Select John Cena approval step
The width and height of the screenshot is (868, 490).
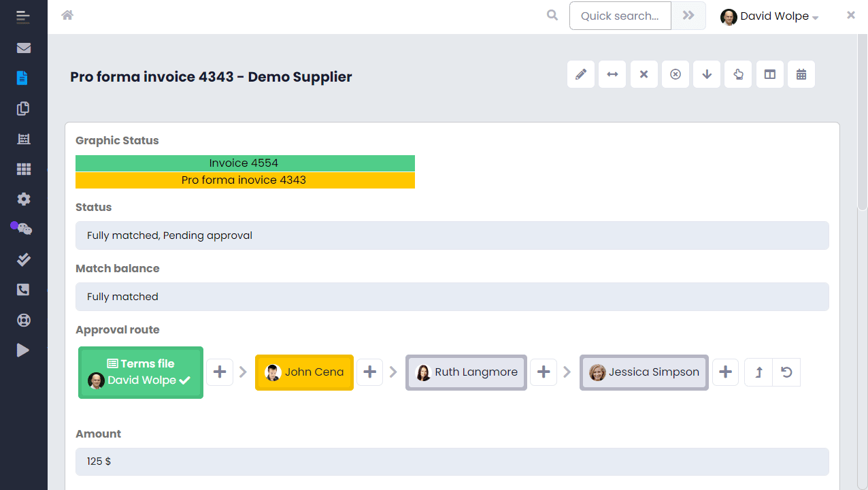[304, 372]
